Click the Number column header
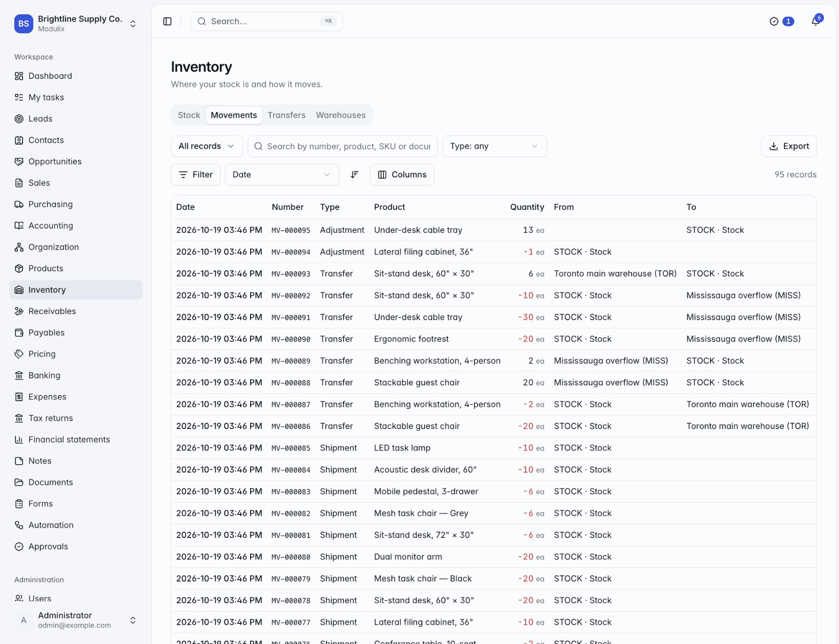 pyautogui.click(x=288, y=207)
